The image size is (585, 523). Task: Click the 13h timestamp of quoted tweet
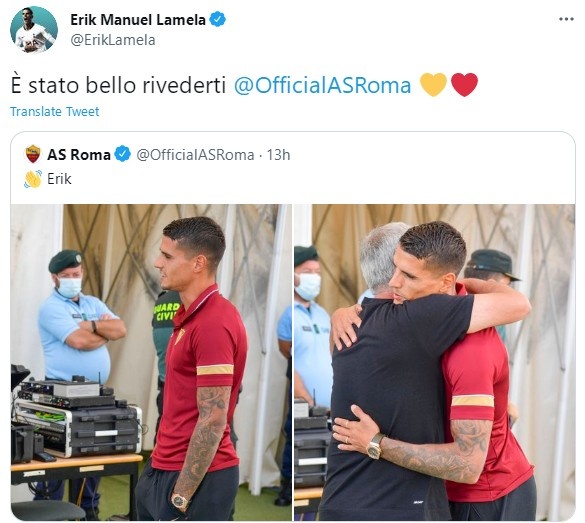click(278, 155)
